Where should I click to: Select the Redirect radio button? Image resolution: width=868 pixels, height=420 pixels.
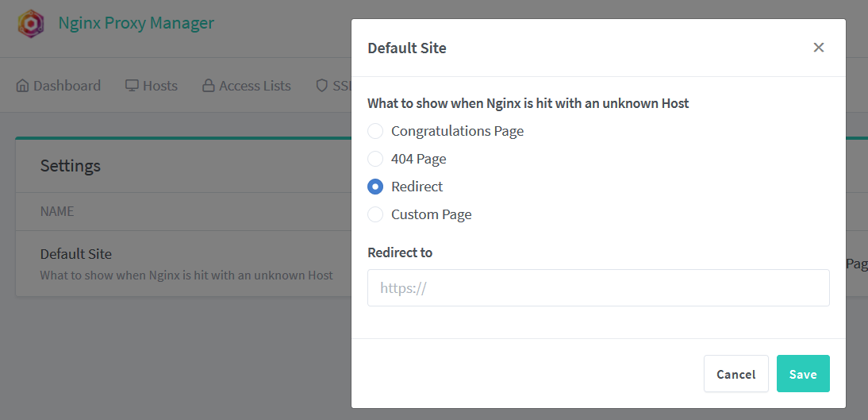click(375, 187)
